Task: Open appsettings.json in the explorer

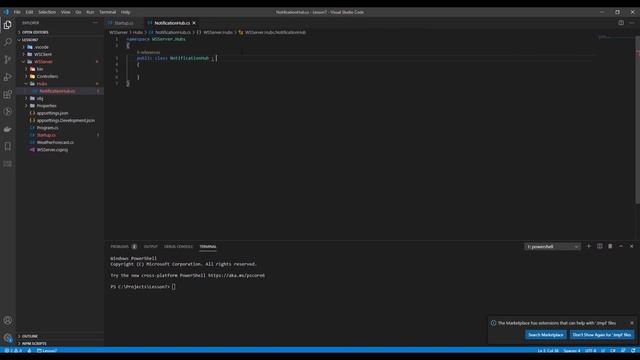Action: click(x=52, y=113)
